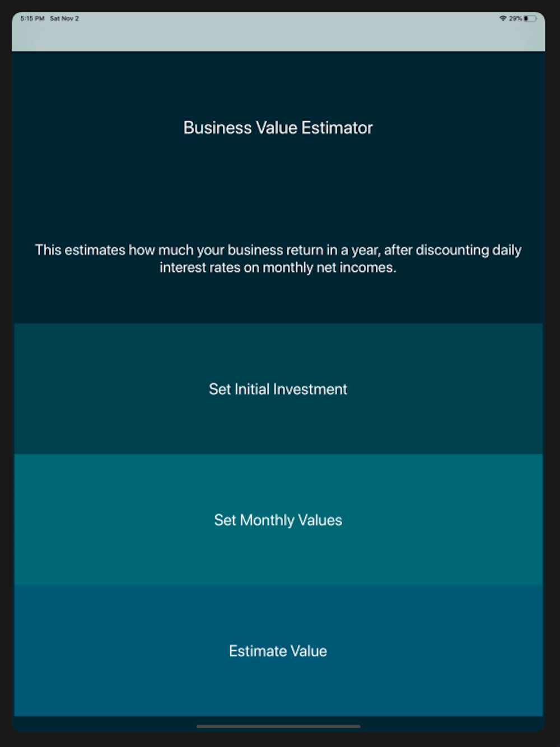The height and width of the screenshot is (747, 560).
Task: Click "discounting daily" in the description
Action: 468,250
